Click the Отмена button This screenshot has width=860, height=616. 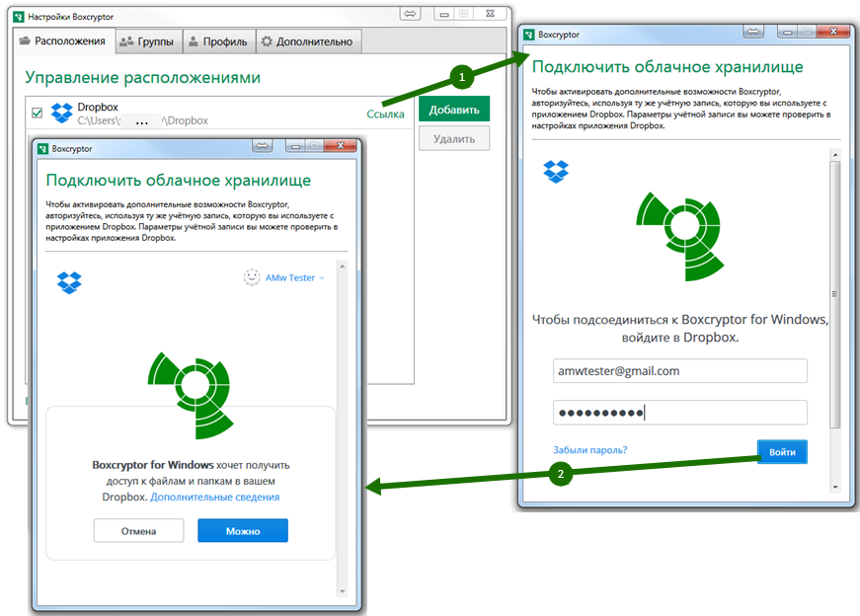[x=139, y=531]
